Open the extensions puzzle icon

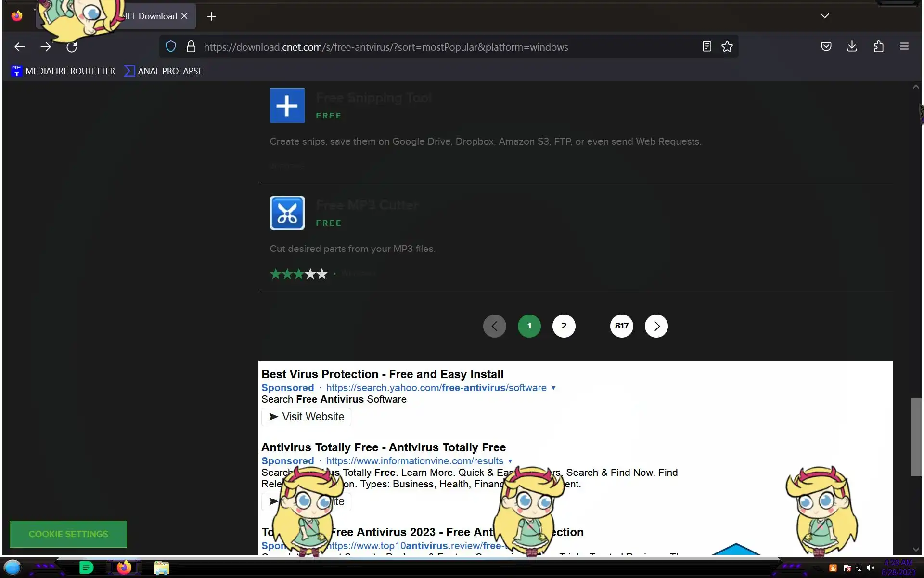click(878, 47)
